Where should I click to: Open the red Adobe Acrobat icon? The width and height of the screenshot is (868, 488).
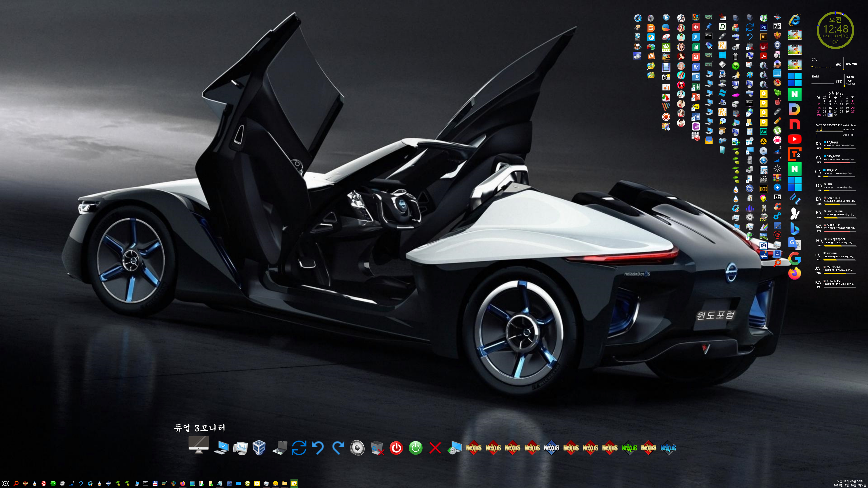pyautogui.click(x=764, y=56)
